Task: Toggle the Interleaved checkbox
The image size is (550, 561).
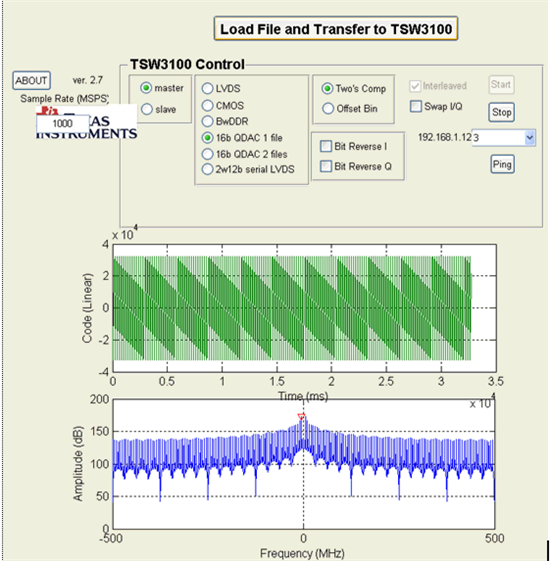Action: click(415, 86)
